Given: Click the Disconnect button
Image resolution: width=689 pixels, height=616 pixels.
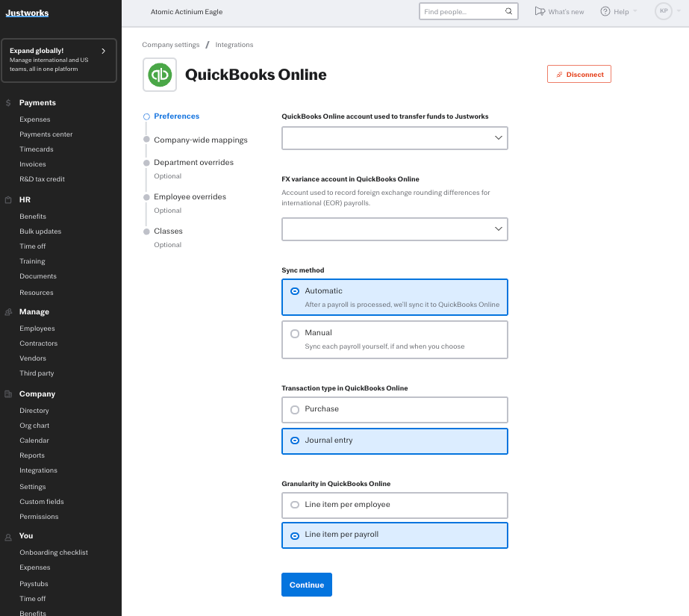Looking at the screenshot, I should (x=579, y=75).
